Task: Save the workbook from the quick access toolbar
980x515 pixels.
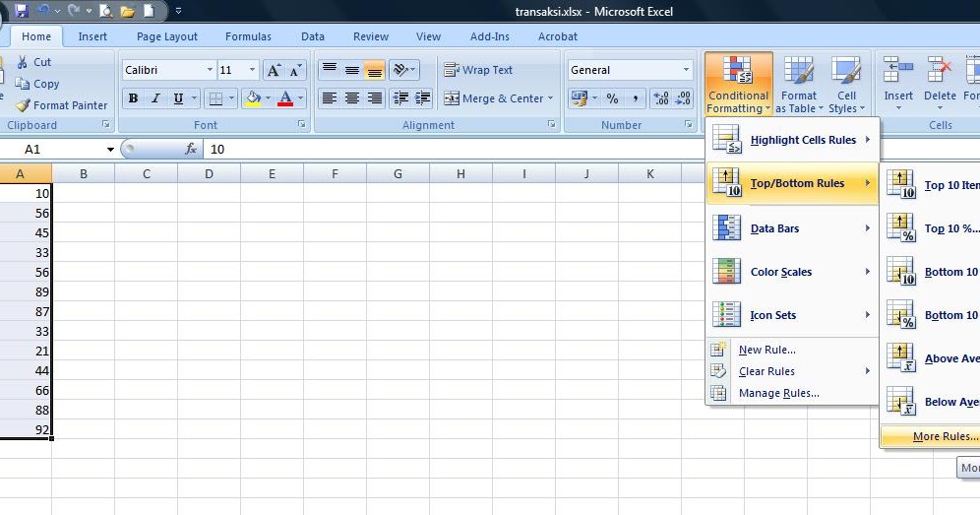Action: 22,11
